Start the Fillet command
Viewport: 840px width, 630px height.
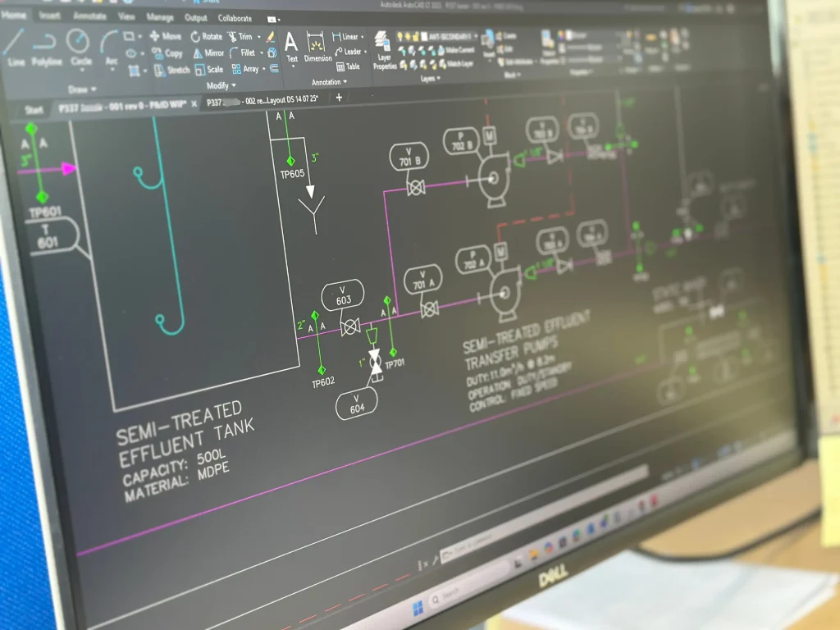click(243, 52)
